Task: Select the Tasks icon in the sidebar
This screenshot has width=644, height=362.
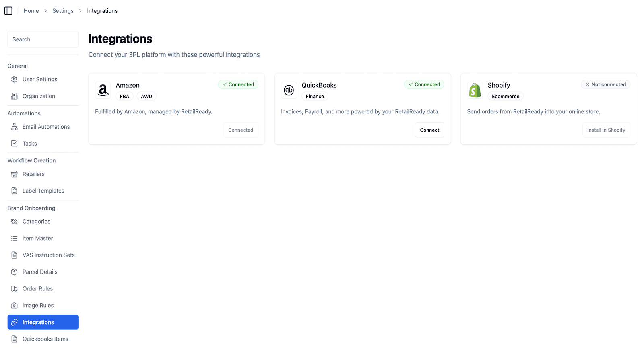Action: coord(14,143)
